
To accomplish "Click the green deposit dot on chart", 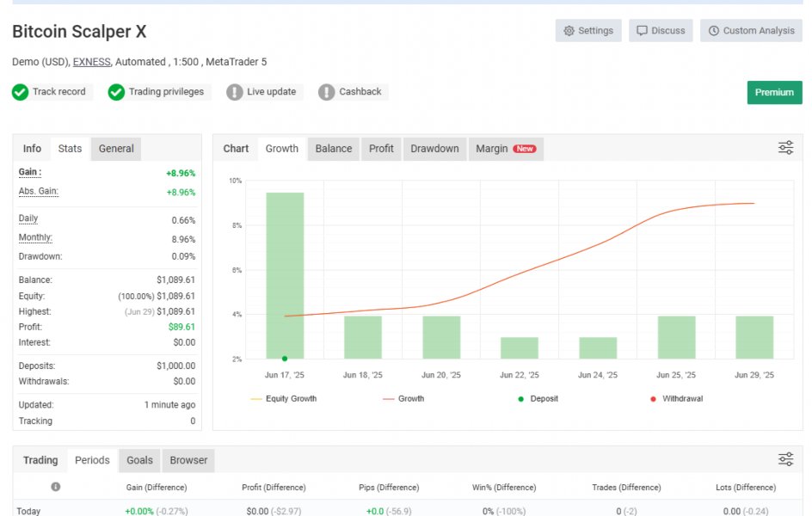I will point(285,358).
